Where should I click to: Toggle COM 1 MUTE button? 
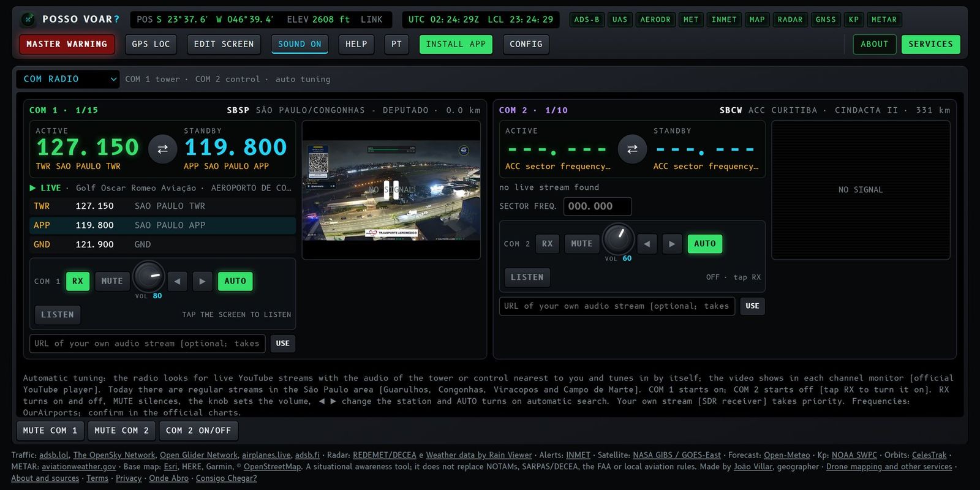[x=112, y=281]
